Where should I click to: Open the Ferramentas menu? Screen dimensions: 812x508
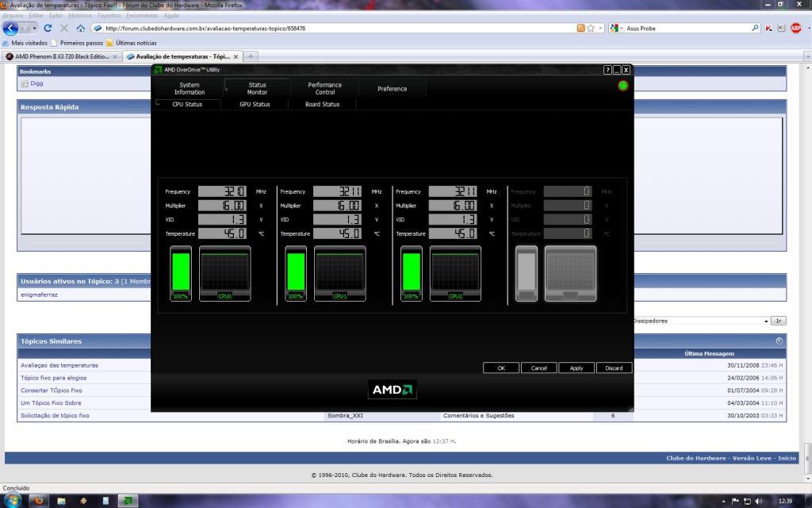[142, 16]
